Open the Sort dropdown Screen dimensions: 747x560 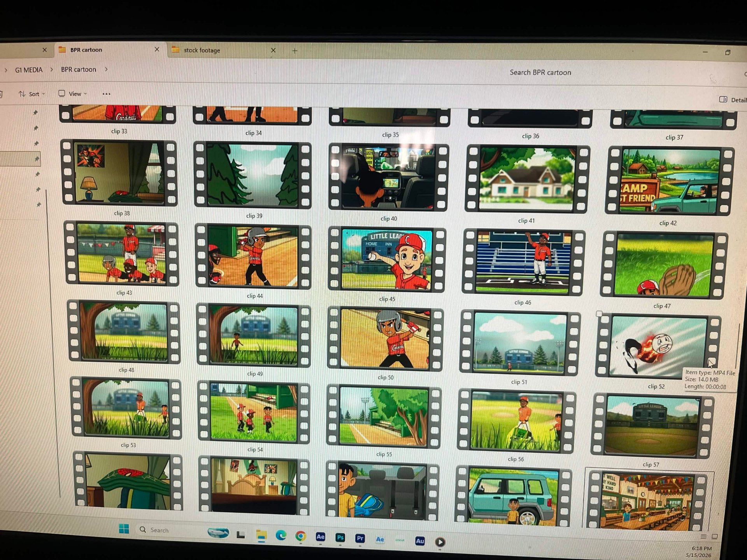pyautogui.click(x=32, y=94)
